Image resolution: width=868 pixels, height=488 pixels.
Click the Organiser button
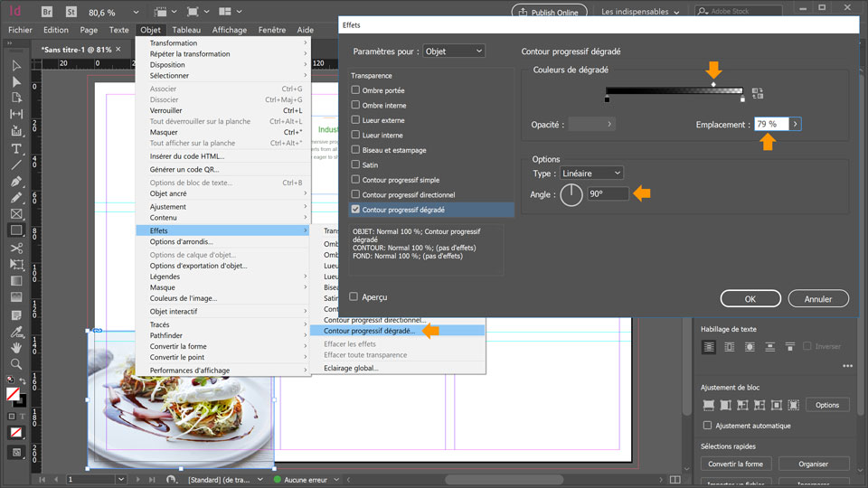point(813,465)
